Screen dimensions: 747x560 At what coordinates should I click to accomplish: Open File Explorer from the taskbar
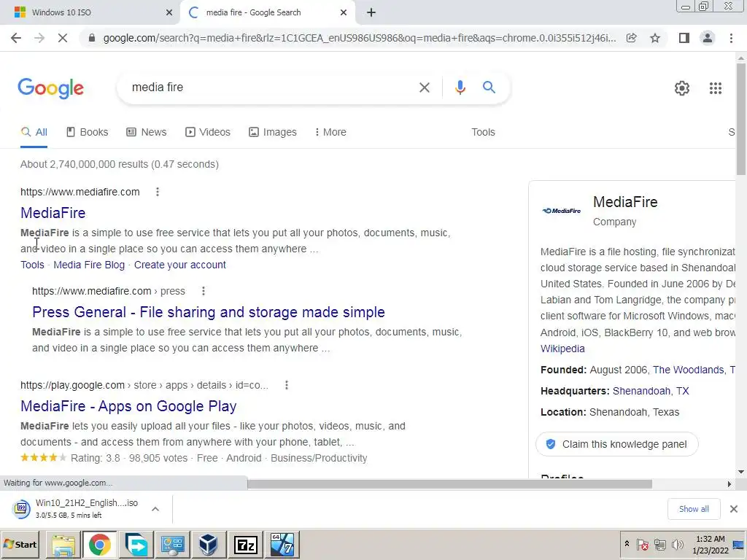[63, 545]
